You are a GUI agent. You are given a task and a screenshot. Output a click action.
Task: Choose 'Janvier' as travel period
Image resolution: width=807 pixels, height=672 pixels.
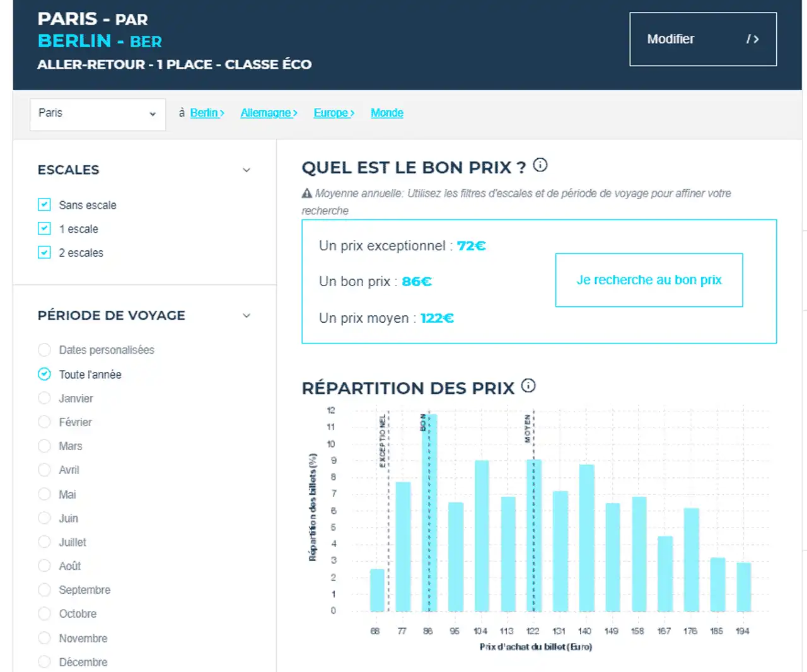coord(44,398)
